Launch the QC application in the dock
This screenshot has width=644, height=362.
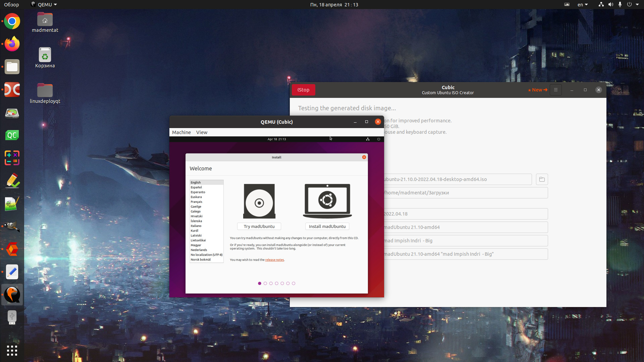point(12,135)
